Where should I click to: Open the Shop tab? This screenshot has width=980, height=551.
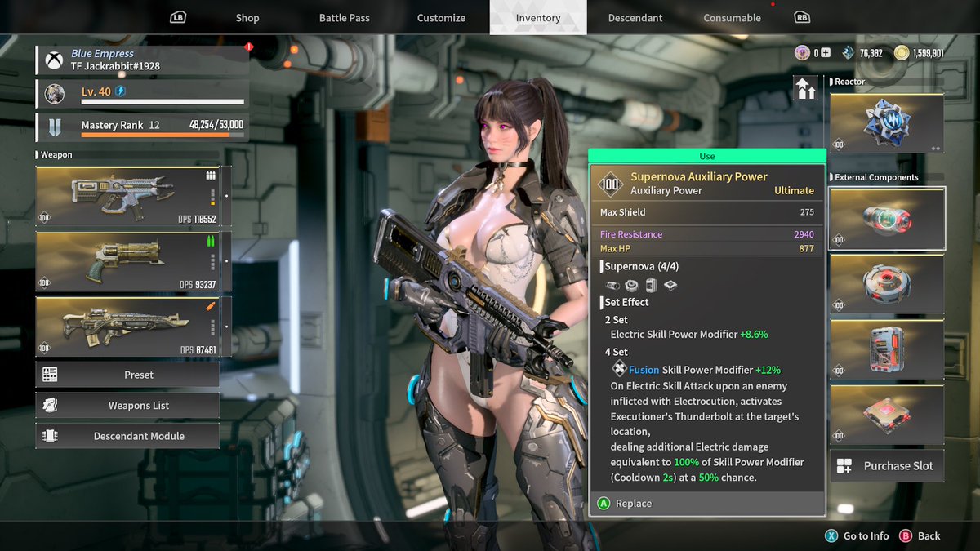(247, 18)
